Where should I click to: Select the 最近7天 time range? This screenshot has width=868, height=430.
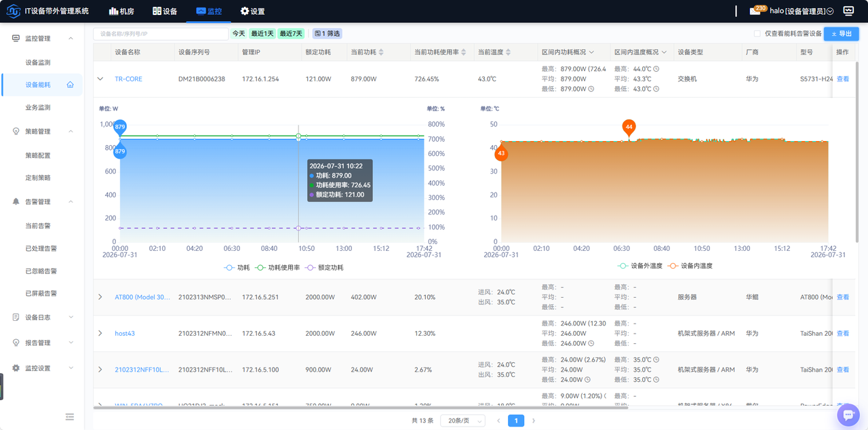click(x=291, y=33)
